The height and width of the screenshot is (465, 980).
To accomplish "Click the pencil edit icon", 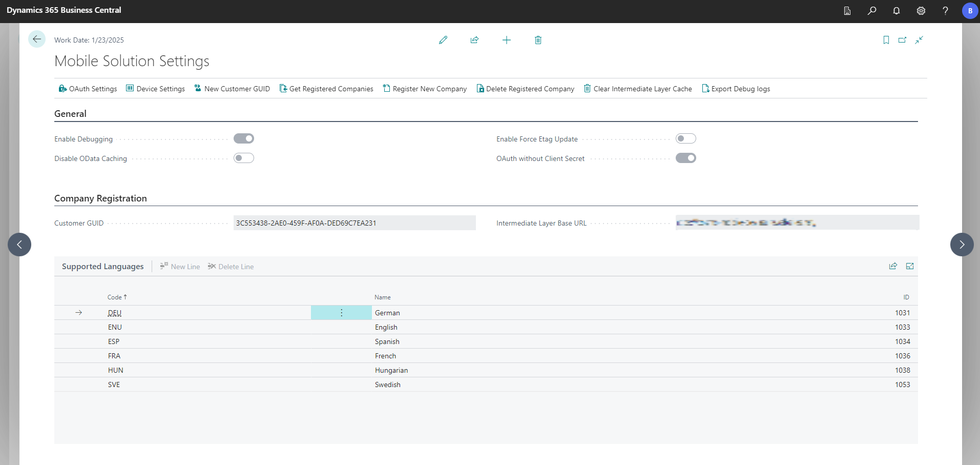I will [443, 40].
